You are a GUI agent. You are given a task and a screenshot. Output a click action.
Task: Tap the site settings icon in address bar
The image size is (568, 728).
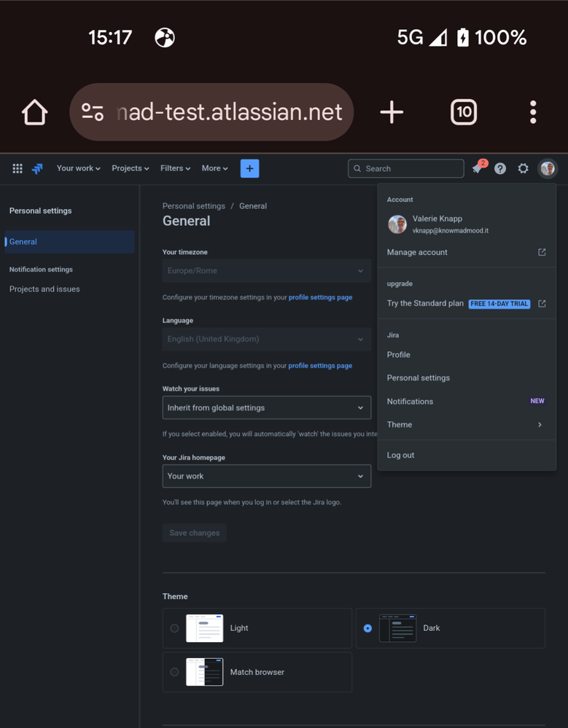pyautogui.click(x=93, y=112)
